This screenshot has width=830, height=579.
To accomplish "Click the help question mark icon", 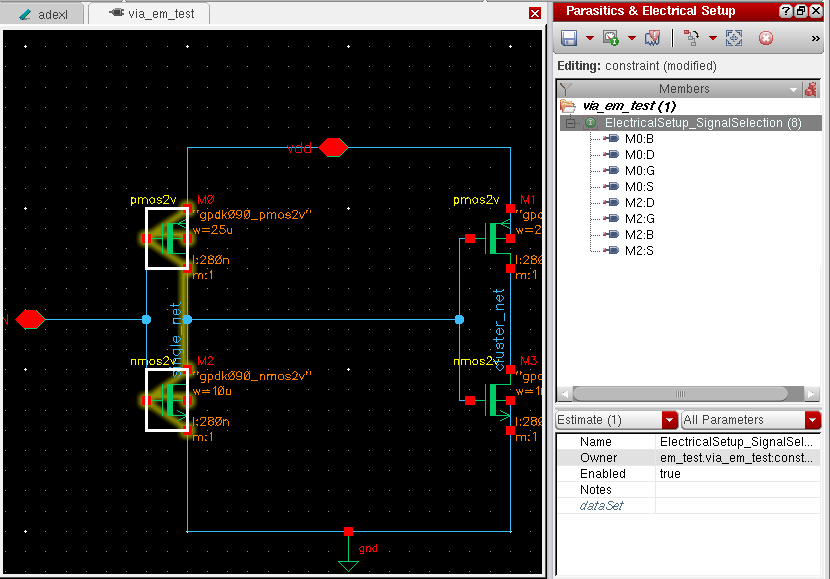I will tap(787, 11).
